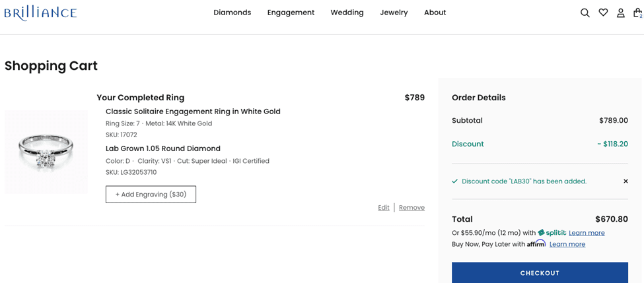
Task: Click Learn more next to Affirm
Action: (x=567, y=244)
